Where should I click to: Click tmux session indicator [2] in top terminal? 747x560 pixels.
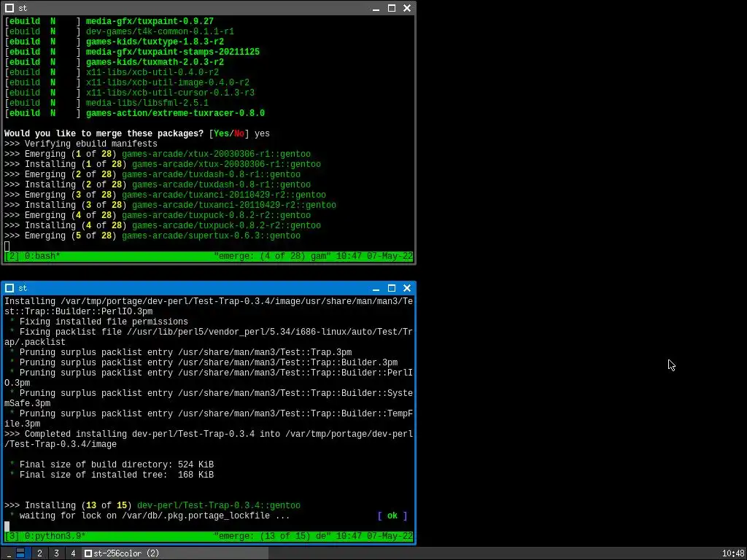click(x=12, y=256)
